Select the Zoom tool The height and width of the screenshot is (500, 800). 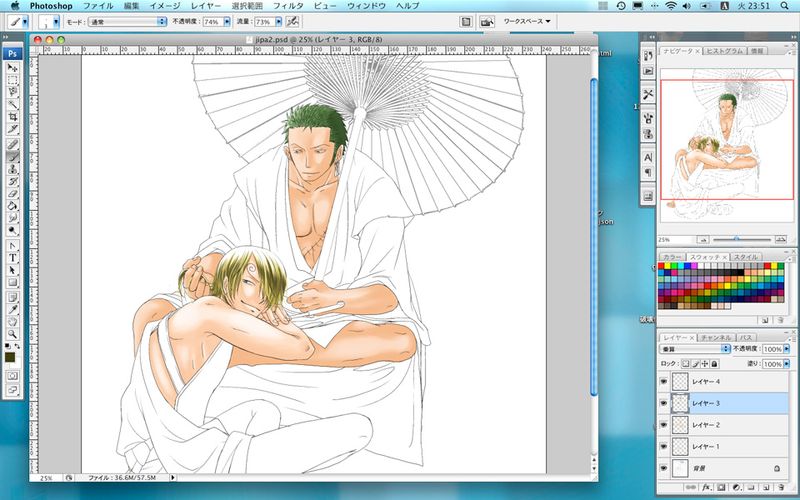tap(12, 335)
